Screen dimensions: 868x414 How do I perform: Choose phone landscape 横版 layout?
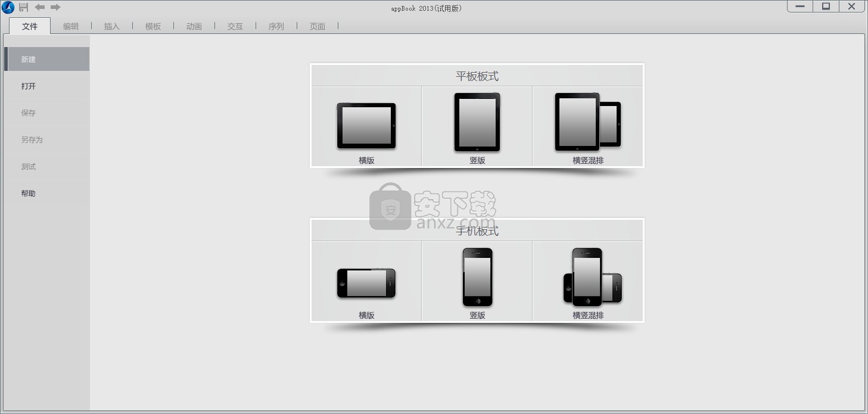click(366, 281)
